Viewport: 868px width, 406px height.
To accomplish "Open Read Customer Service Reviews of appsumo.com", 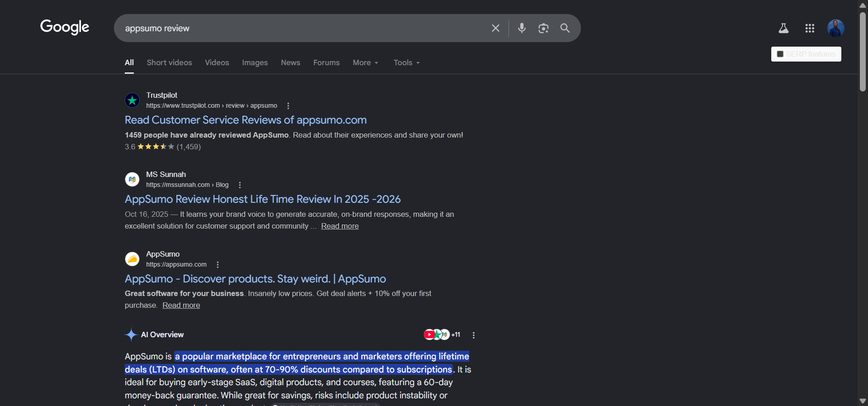I will pos(245,120).
